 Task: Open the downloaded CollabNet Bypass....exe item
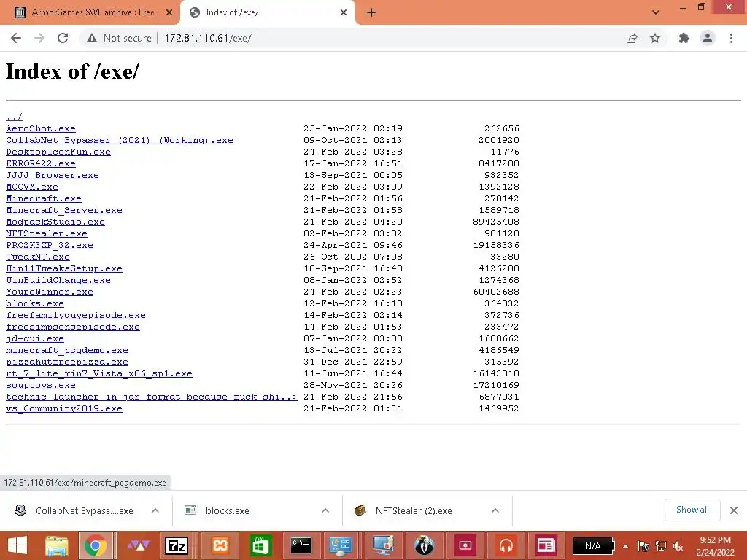tap(74, 510)
